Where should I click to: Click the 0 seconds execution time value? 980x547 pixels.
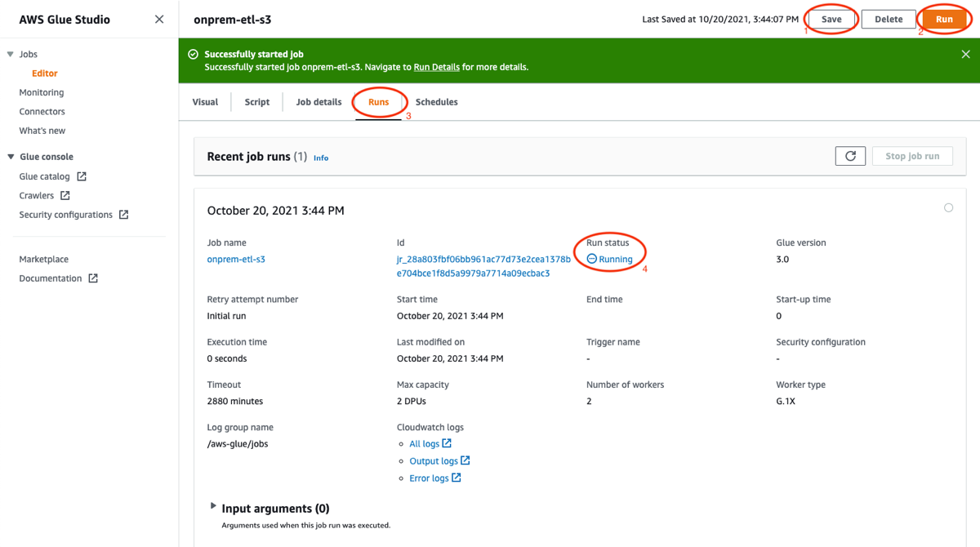coord(227,359)
